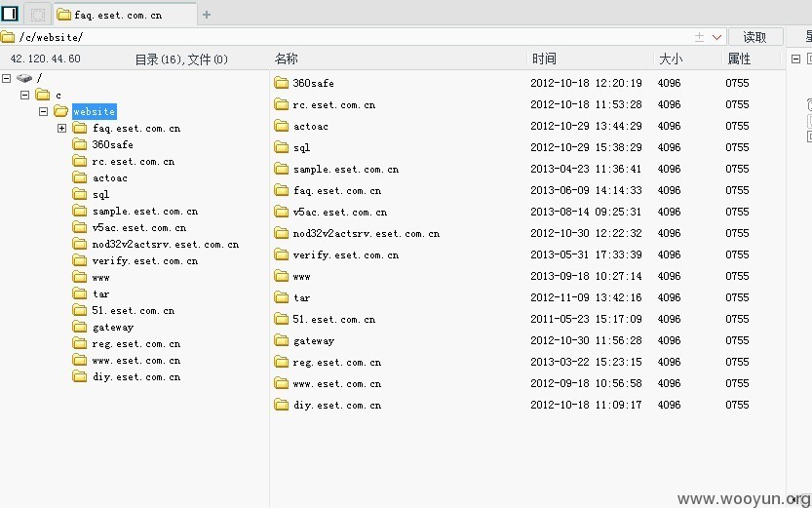Click v5ac.eset.com.cn folder icon in file list
This screenshot has width=812, height=508.
281,212
